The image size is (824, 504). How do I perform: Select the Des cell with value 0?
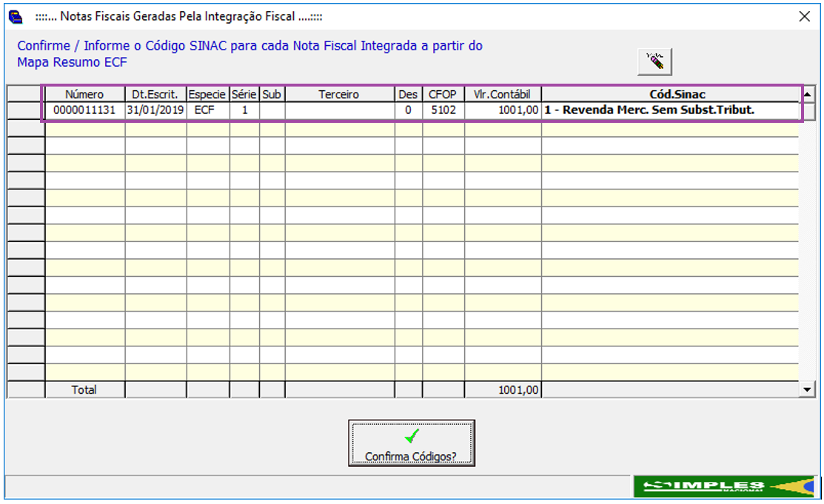coord(408,110)
